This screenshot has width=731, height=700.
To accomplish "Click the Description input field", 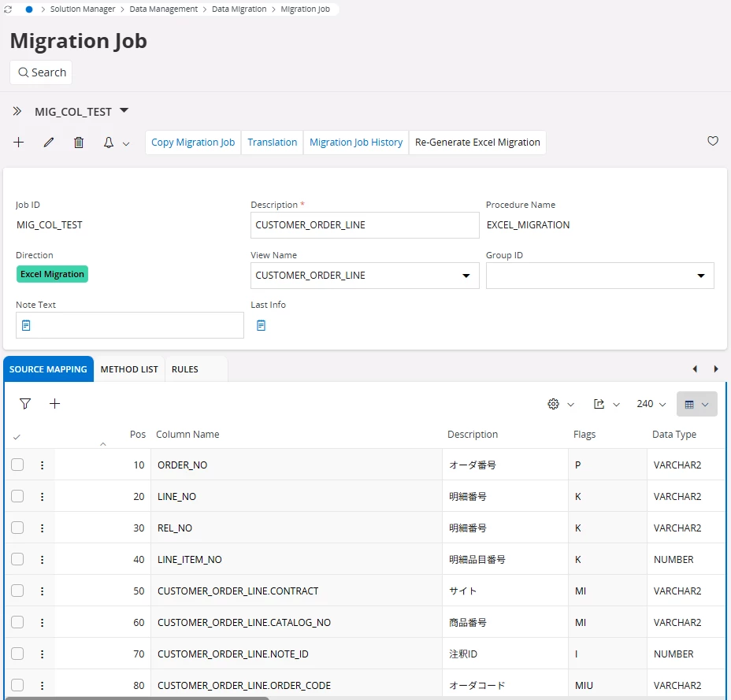I will 364,225.
